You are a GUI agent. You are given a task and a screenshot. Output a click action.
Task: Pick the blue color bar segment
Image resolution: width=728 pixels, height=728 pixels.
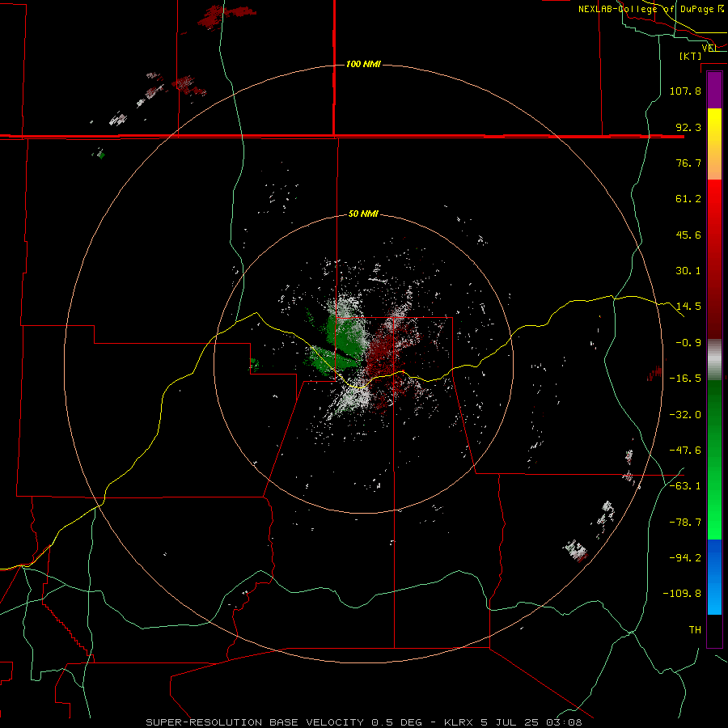714,577
